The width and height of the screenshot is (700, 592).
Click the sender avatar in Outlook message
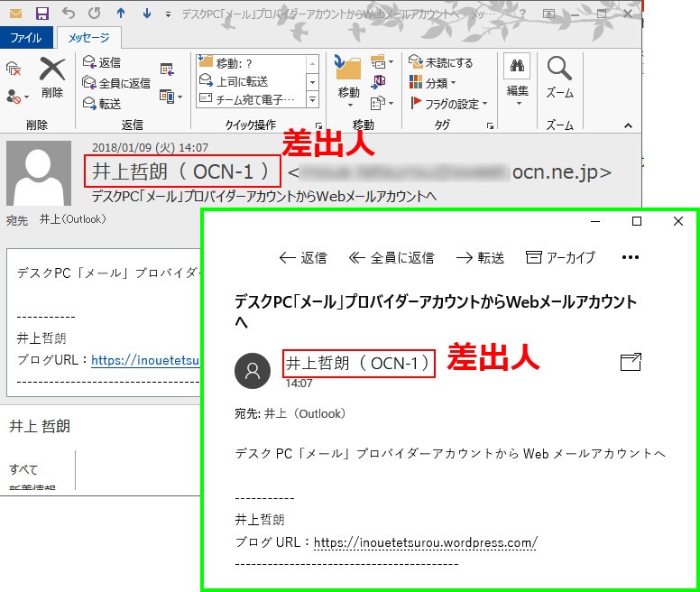click(x=39, y=173)
